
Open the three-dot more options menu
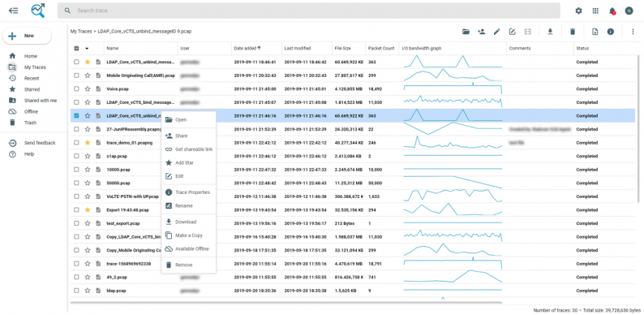(633, 31)
